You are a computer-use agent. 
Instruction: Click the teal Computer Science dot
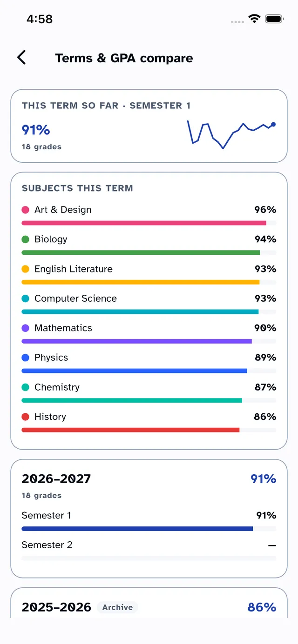pos(26,299)
